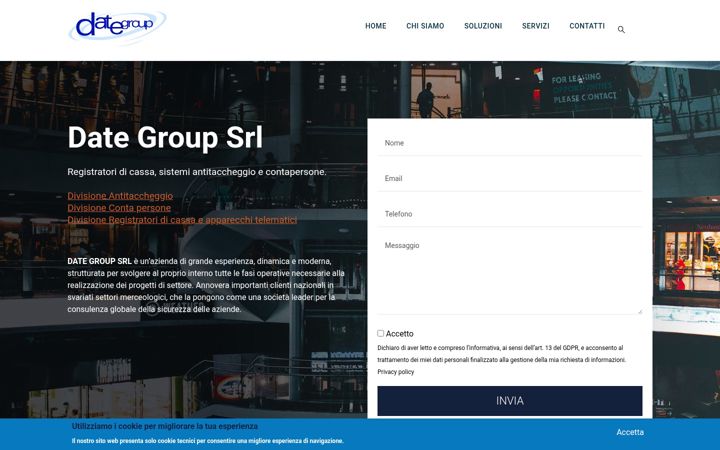Viewport: 720px width, 450px height.
Task: Open the SOLUZIONI menu item
Action: tap(483, 26)
